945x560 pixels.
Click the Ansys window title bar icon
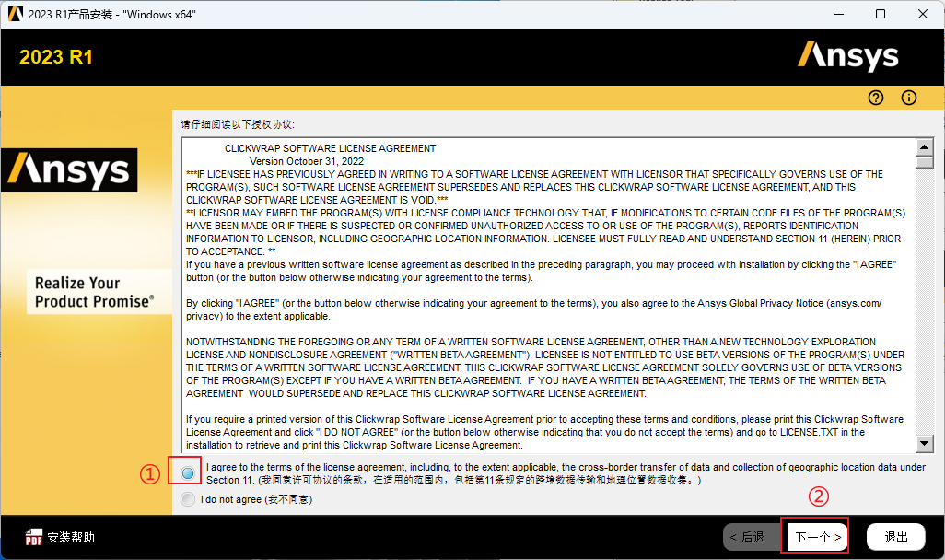(x=16, y=14)
